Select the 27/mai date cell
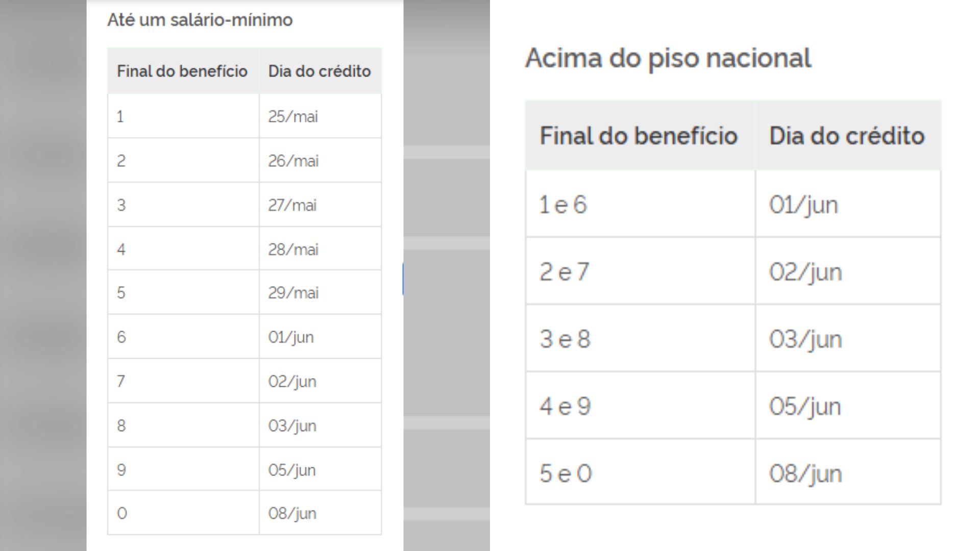This screenshot has height=551, width=980. (x=292, y=206)
